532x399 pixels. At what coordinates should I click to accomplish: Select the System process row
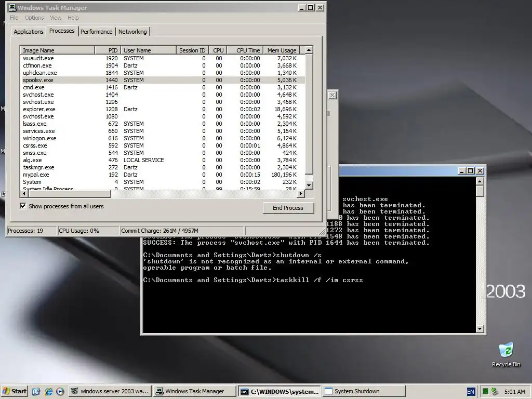click(163, 182)
